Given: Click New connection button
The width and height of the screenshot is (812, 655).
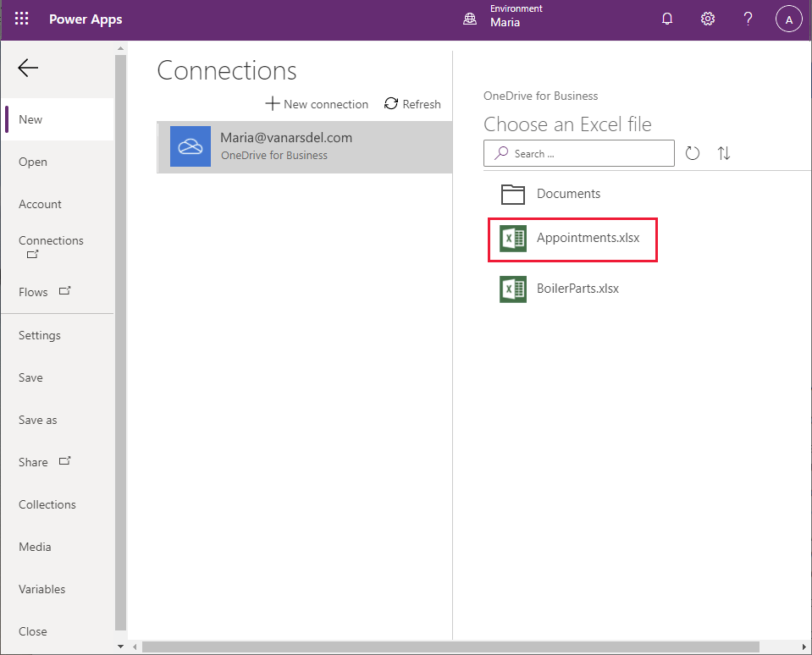Looking at the screenshot, I should click(317, 104).
